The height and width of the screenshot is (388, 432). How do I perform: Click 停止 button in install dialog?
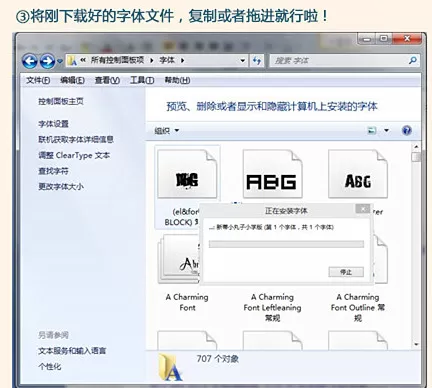click(346, 272)
